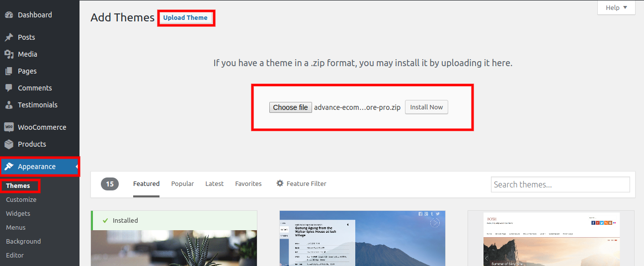Switch to the Popular themes tab

(x=182, y=183)
